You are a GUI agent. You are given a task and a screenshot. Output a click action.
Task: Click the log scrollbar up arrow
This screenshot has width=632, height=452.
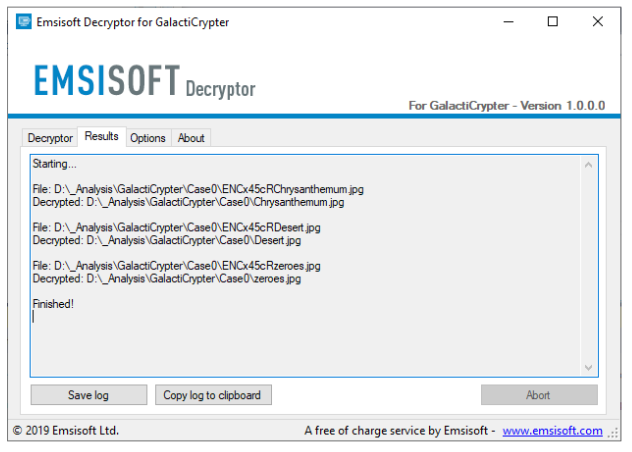(x=588, y=165)
